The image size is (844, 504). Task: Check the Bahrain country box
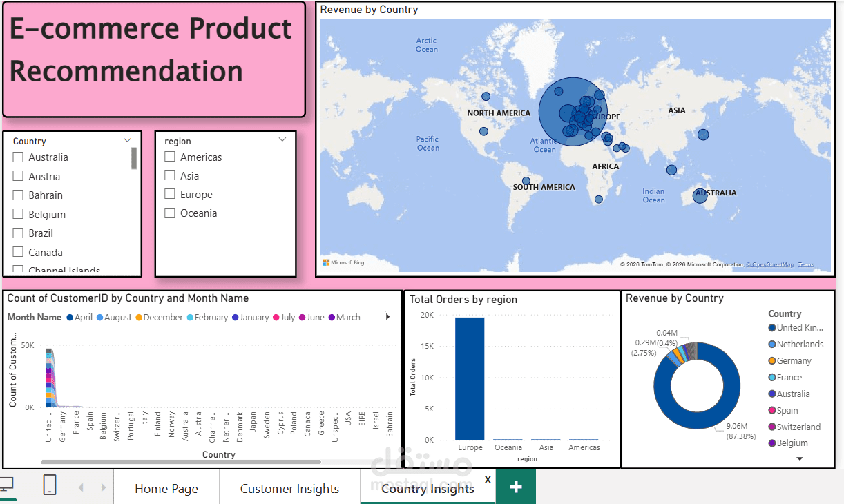(x=18, y=195)
